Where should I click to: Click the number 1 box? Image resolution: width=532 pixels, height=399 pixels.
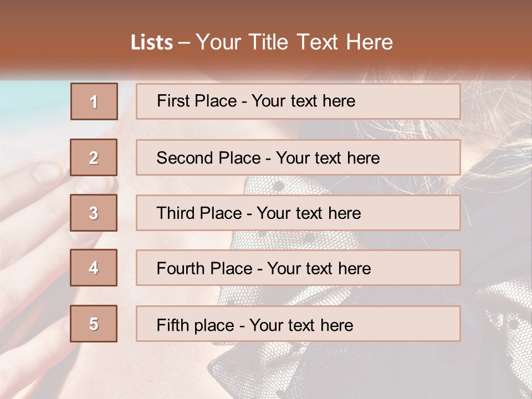pyautogui.click(x=94, y=101)
